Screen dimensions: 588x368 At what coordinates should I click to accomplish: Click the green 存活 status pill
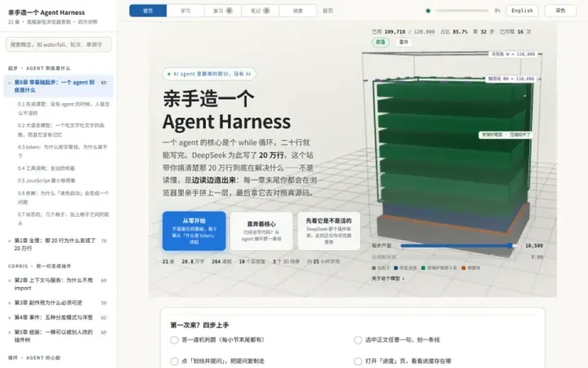point(381,42)
